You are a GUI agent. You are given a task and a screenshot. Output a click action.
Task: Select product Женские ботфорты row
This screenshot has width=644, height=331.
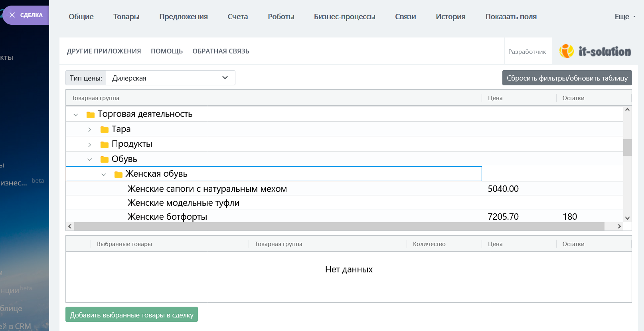[167, 217]
